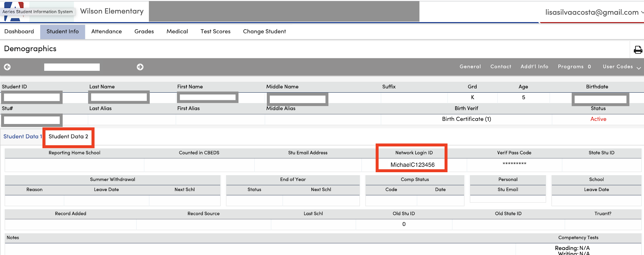The image size is (644, 255).
Task: Open the Dashboard menu item
Action: 19,31
